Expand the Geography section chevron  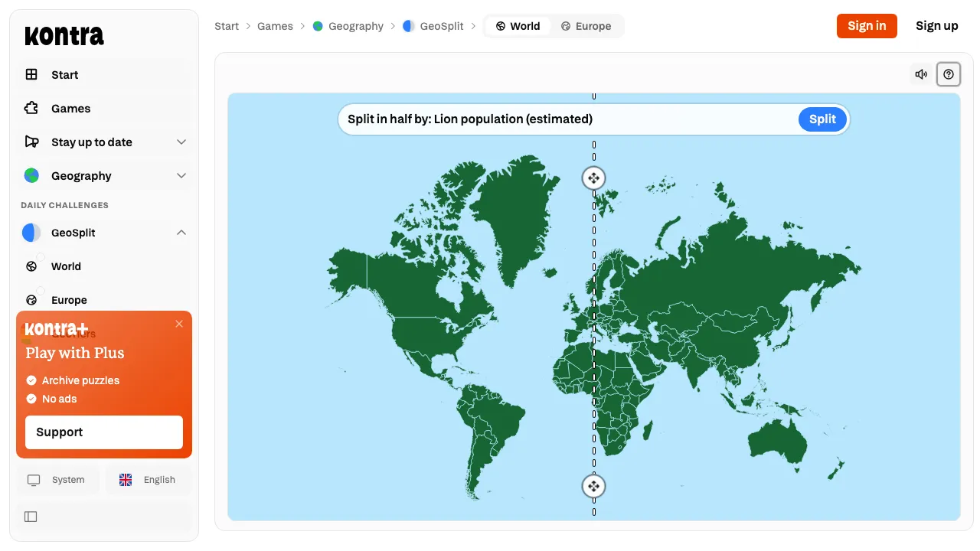coord(181,175)
